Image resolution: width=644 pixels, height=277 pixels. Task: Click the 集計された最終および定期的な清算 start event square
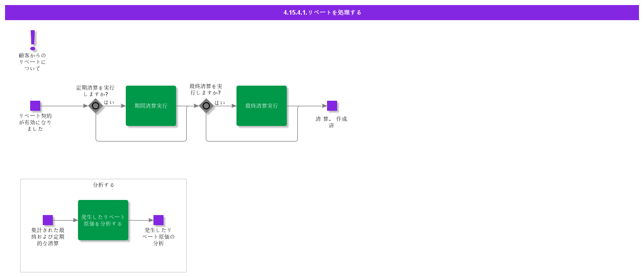coord(48,220)
